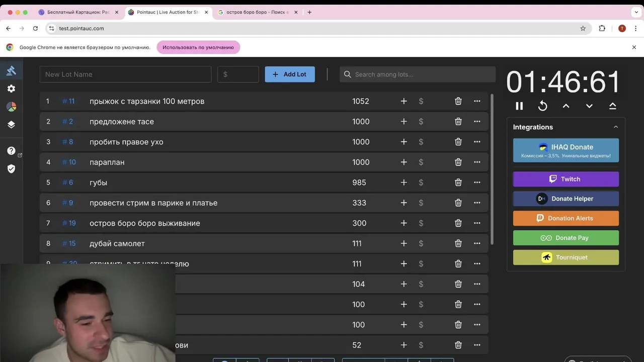Open more options for предложене тасе

coord(477,122)
